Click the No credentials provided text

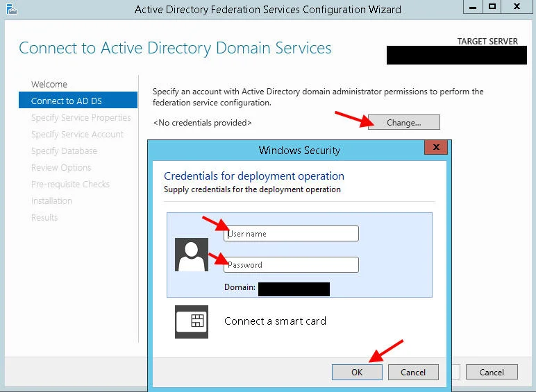[x=202, y=123]
